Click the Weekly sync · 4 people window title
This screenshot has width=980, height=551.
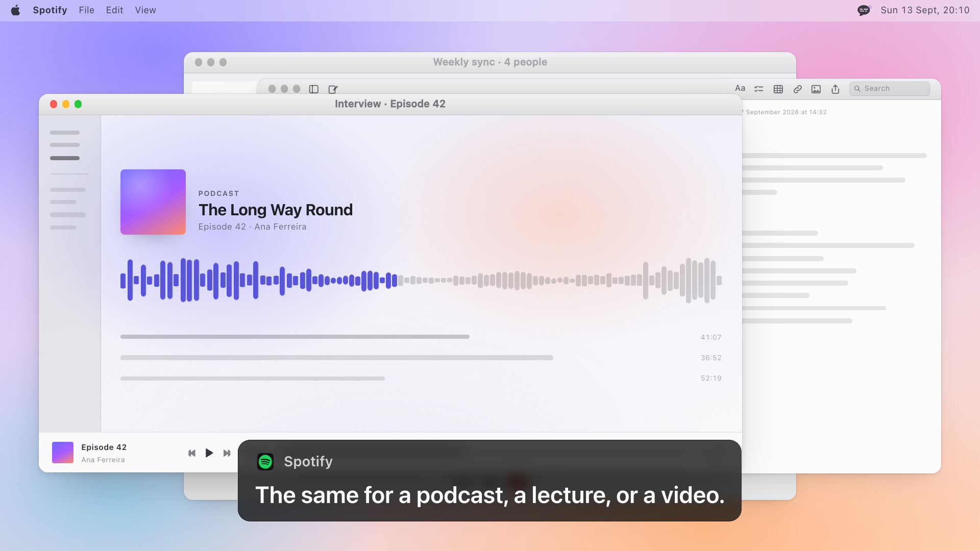[x=490, y=62]
